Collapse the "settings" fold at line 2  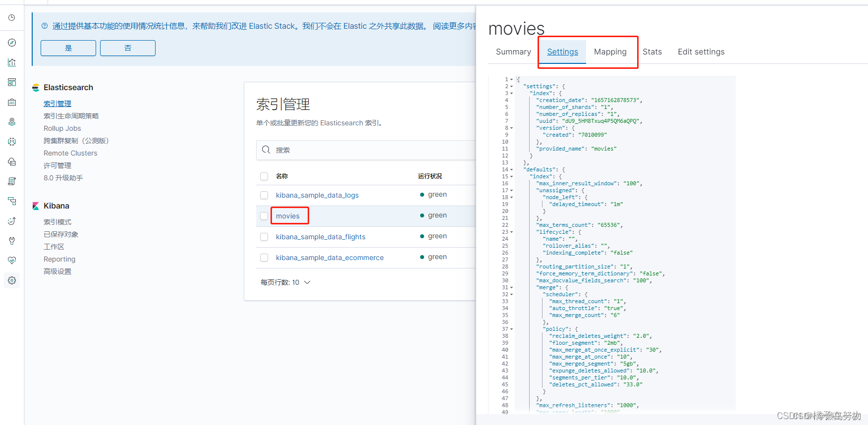(512, 86)
